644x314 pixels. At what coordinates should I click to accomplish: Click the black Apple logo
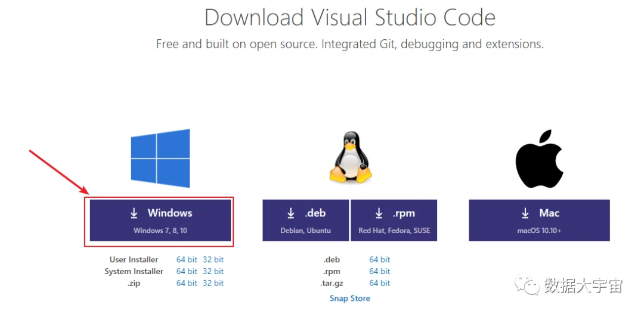pos(539,159)
